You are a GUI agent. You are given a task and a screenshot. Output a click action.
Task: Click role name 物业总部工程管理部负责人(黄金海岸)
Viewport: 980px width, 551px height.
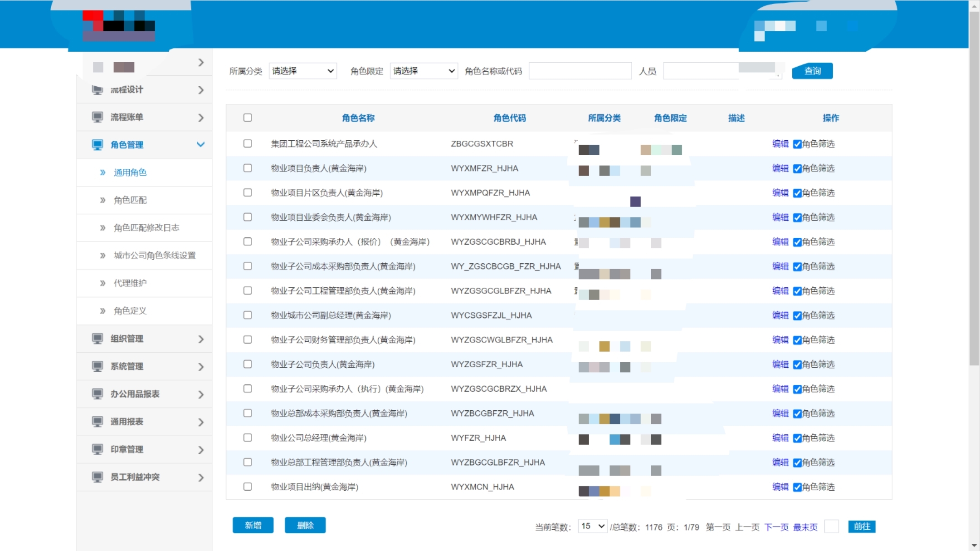coord(339,462)
